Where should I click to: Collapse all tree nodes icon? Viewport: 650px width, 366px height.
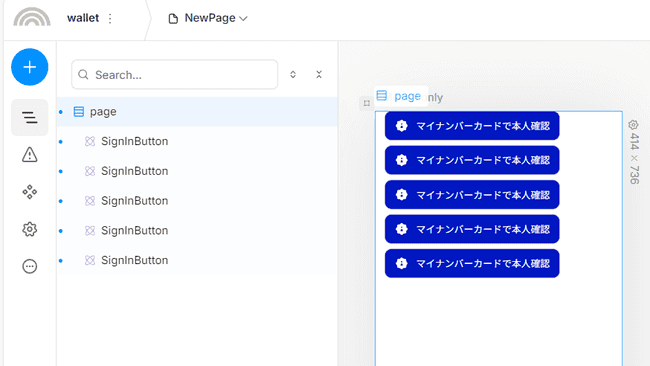point(319,75)
